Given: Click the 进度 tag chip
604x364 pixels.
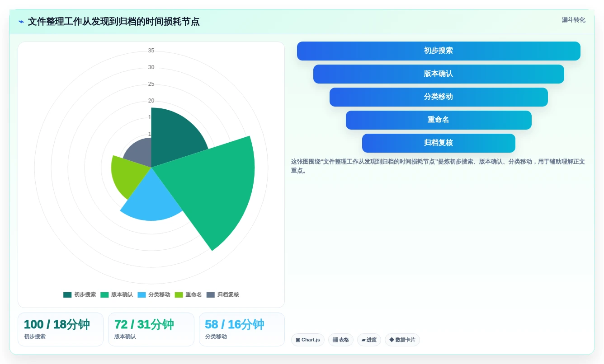Looking at the screenshot, I should click(x=369, y=340).
